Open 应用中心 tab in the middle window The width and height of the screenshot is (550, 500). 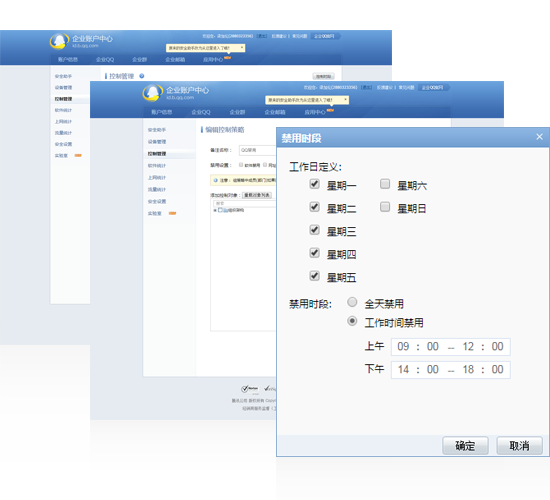[x=315, y=112]
